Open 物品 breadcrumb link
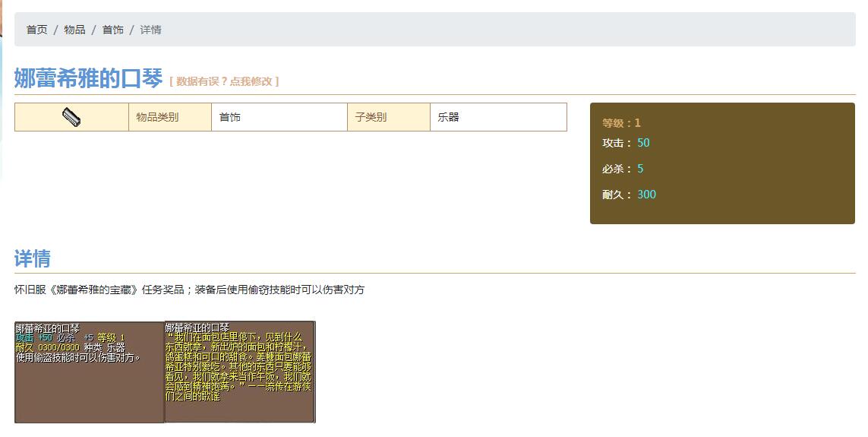The width and height of the screenshot is (868, 437). point(74,30)
